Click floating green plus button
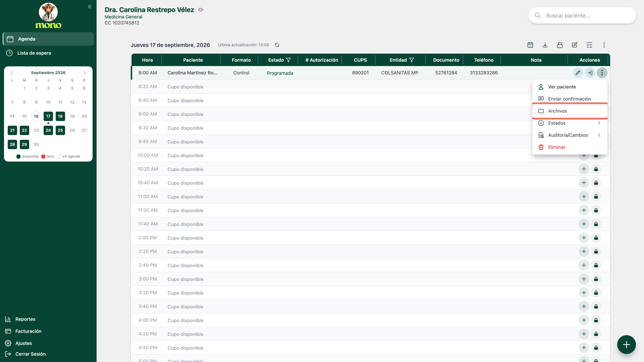The image size is (644, 362). pos(626,345)
